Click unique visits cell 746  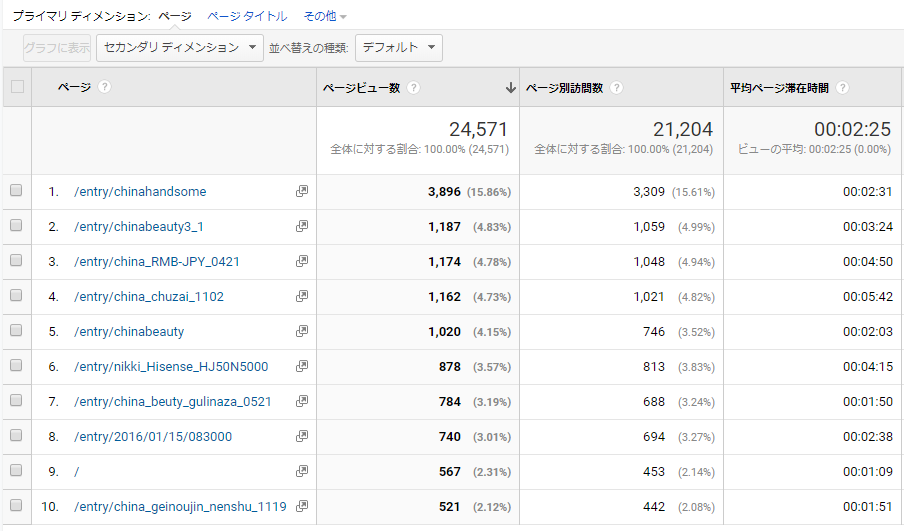point(654,332)
